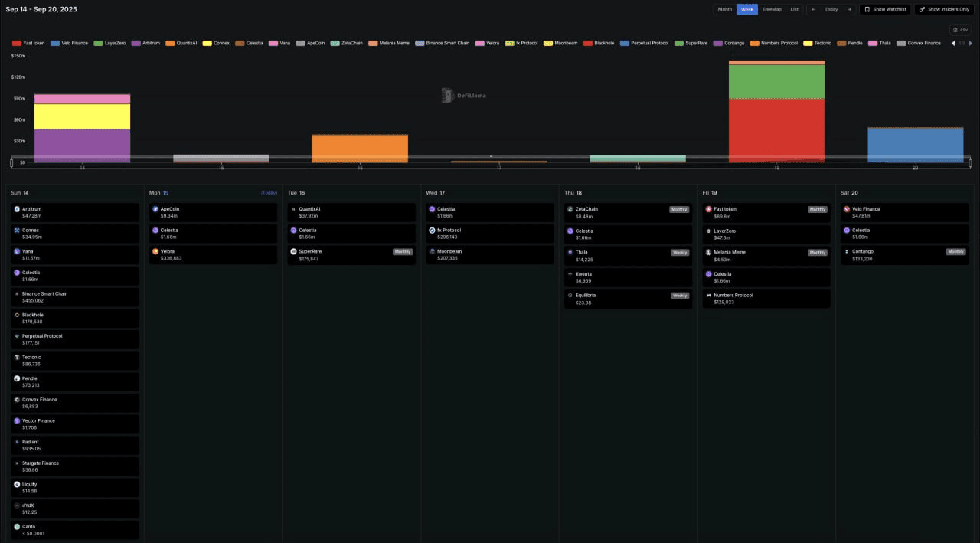Click the Today button
The width and height of the screenshot is (980, 543).
tap(831, 9)
